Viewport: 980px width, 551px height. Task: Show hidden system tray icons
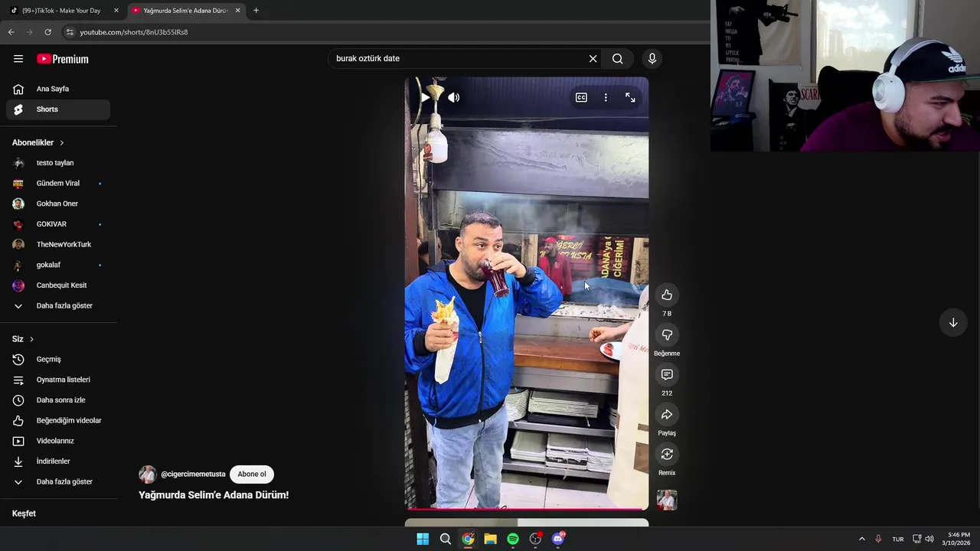pyautogui.click(x=861, y=539)
